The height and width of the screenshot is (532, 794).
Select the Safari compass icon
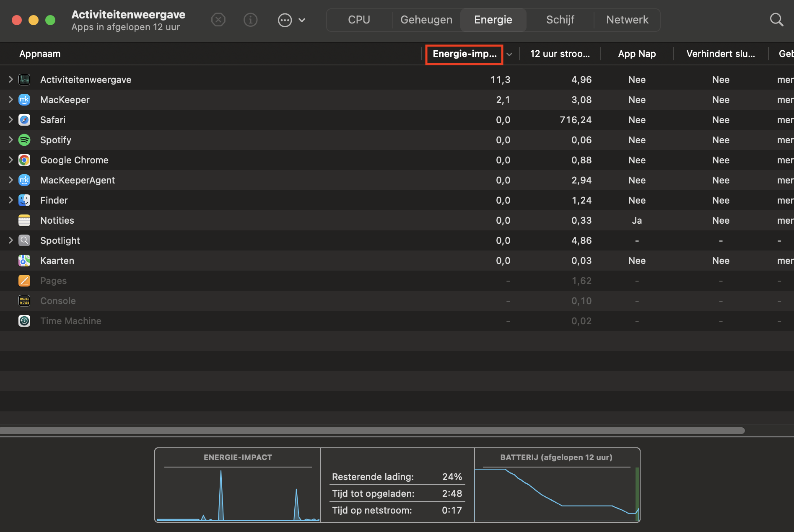pos(24,120)
